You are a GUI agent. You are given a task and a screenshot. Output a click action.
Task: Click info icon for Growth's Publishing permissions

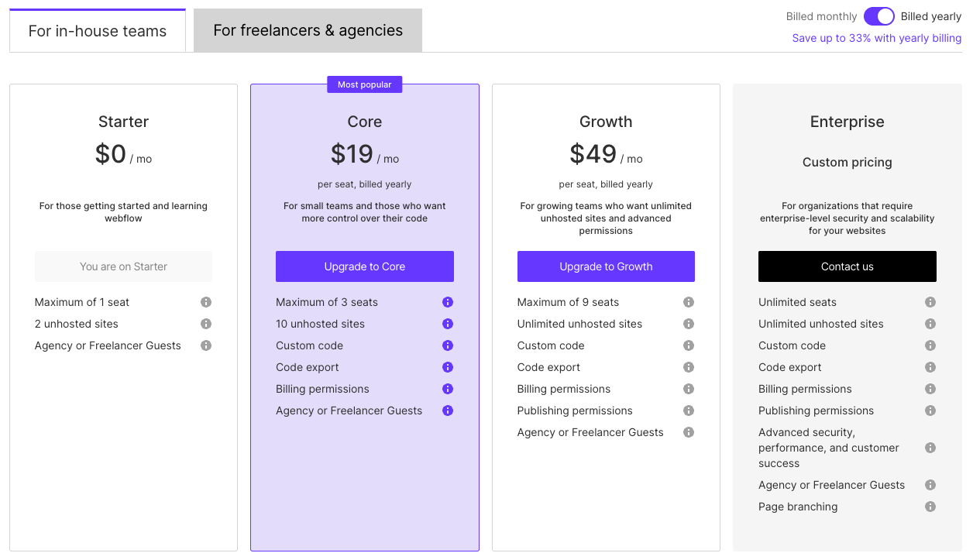coord(689,411)
